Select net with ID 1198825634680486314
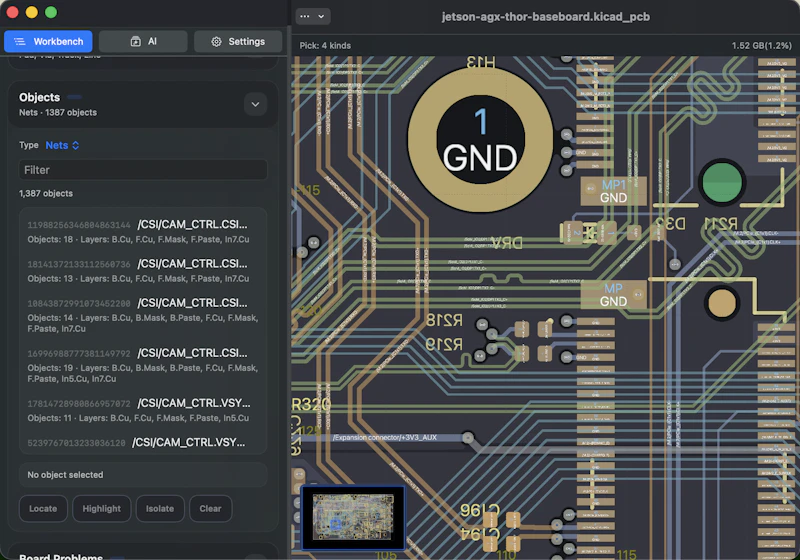The width and height of the screenshot is (800, 560). (x=143, y=232)
